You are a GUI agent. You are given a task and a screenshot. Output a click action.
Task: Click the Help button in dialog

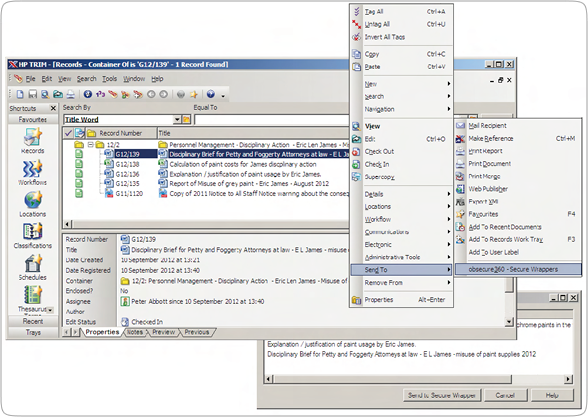(552, 395)
